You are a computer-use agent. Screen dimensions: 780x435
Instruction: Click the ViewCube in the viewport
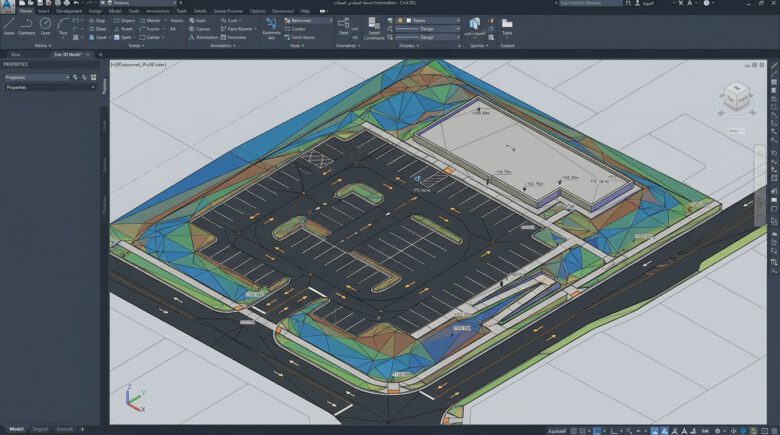[737, 97]
